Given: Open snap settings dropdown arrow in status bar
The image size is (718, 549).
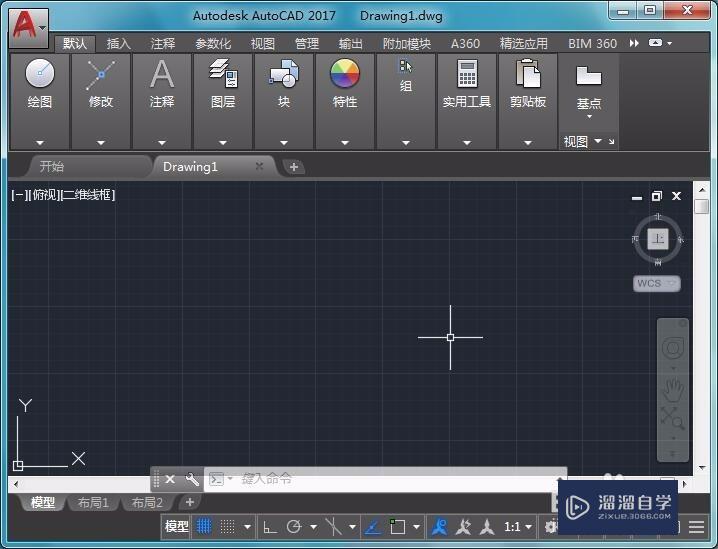Looking at the screenshot, I should pyautogui.click(x=247, y=527).
